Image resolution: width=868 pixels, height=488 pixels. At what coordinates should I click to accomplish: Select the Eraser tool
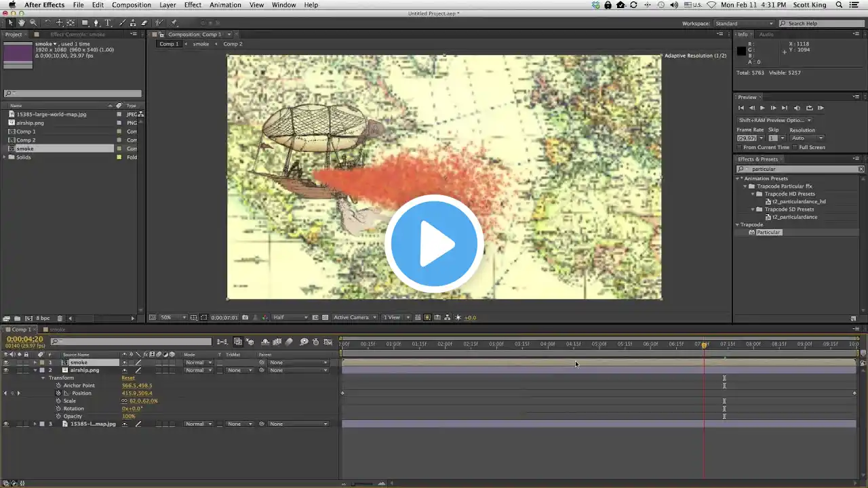[x=144, y=23]
